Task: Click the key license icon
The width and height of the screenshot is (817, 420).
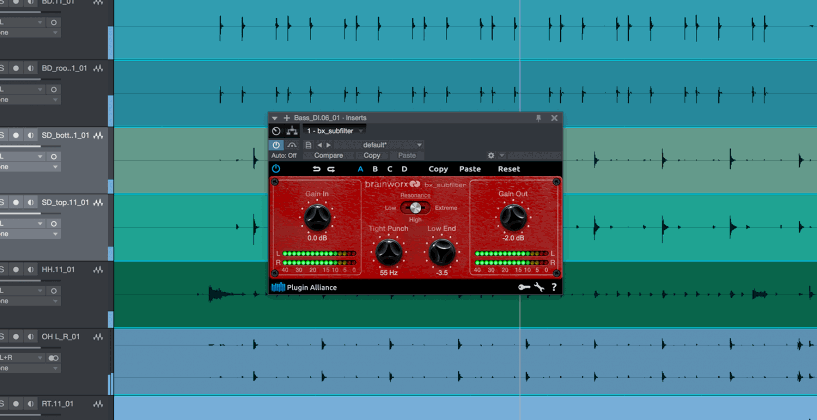Action: [x=522, y=288]
